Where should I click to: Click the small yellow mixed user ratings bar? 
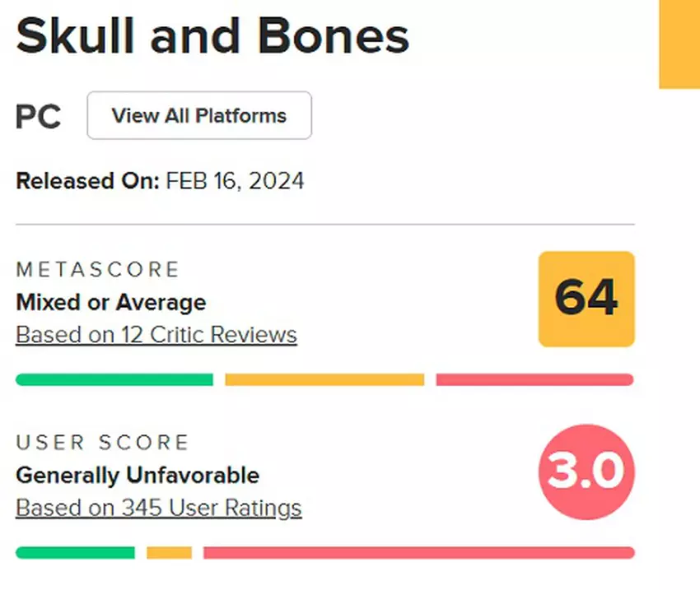169,552
